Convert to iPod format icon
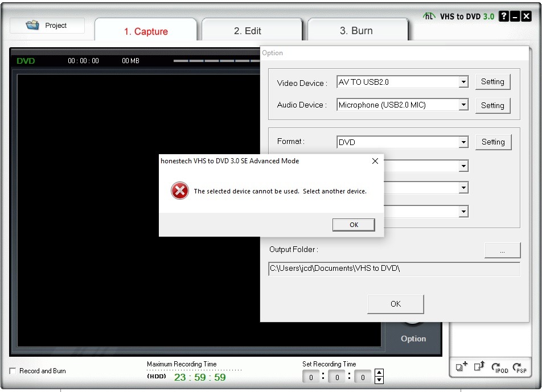Image resolution: width=542 pixels, height=392 pixels. (500, 368)
